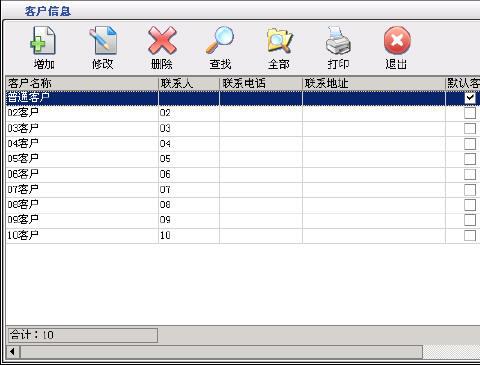The image size is (480, 365).
Task: Select the 07客户 name cell
Action: (x=82, y=190)
